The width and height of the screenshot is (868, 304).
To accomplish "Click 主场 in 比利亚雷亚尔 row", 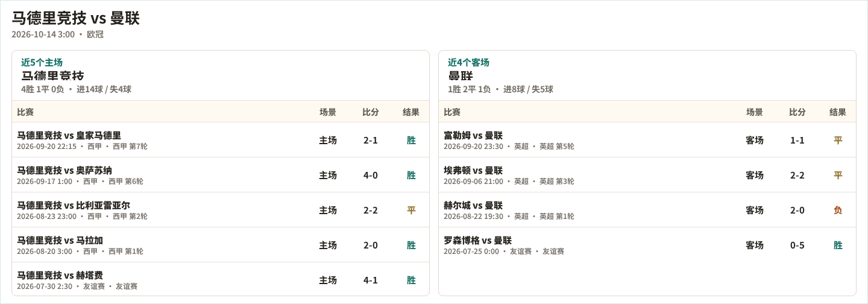I will tap(328, 210).
